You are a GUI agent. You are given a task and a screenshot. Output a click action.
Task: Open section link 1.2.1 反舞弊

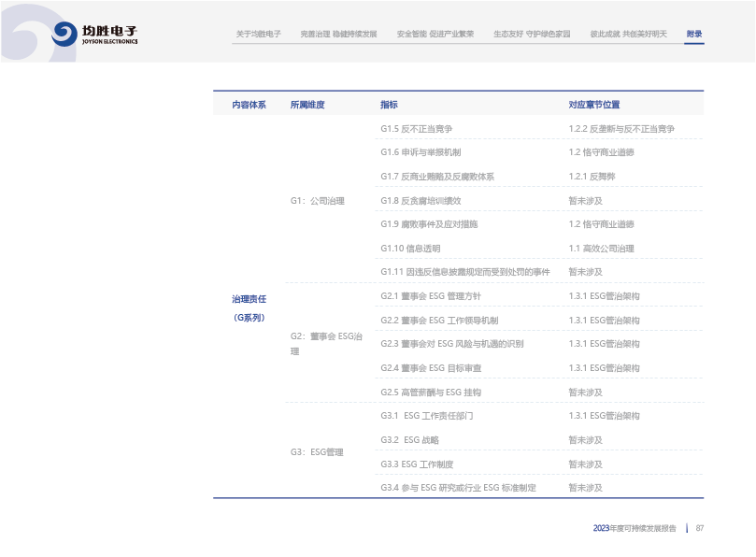(592, 177)
